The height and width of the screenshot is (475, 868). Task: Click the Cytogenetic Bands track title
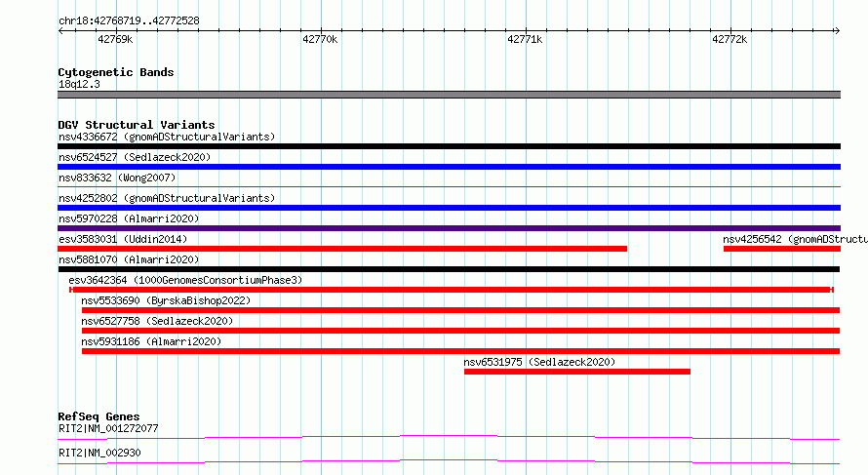click(x=116, y=72)
